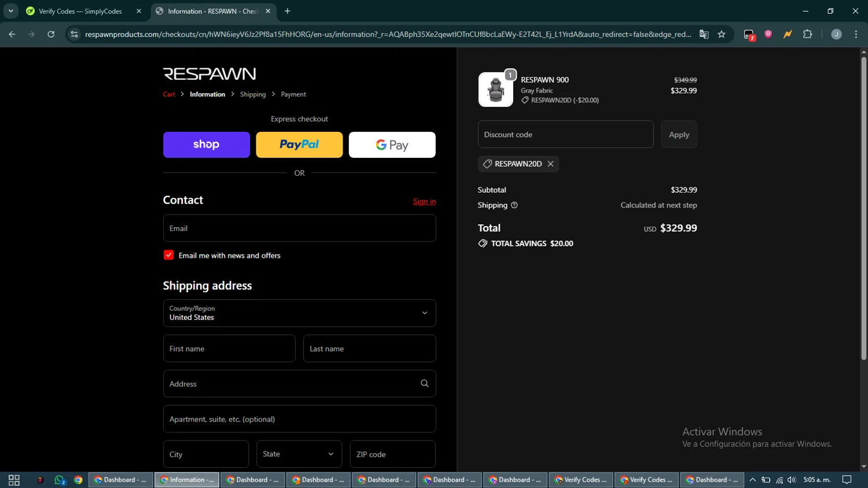The image size is (868, 488).
Task: Click the RESPAWN 900 chair thumbnail
Action: click(496, 90)
